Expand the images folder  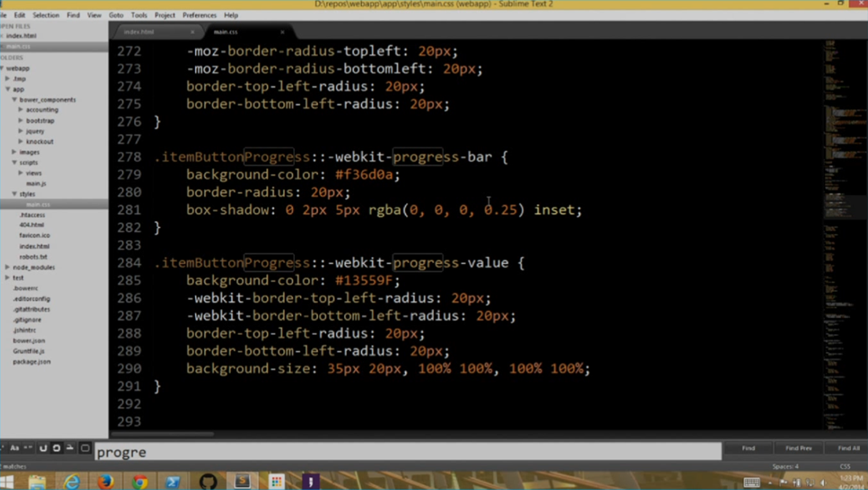[14, 152]
